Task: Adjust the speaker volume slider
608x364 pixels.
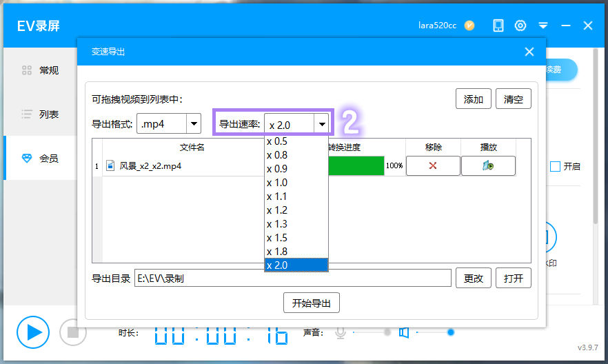Action: pos(434,332)
